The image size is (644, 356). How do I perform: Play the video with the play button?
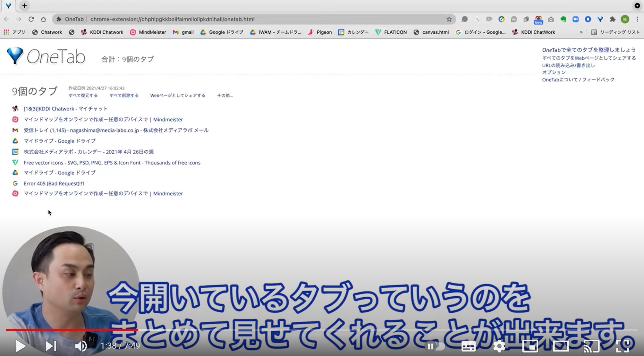[21, 346]
